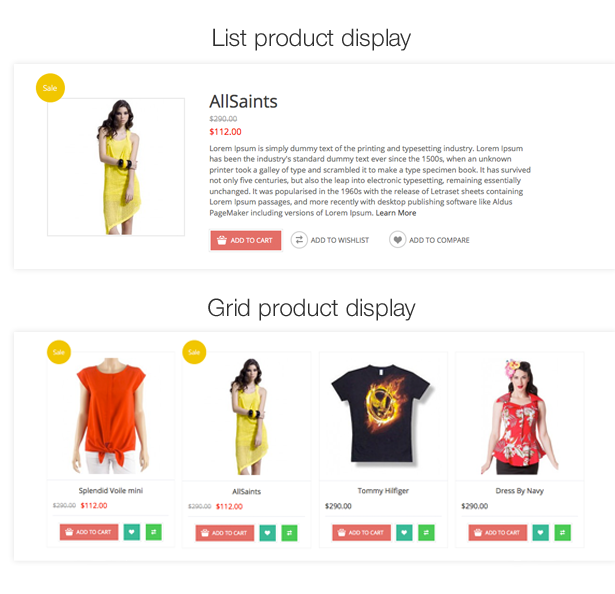Viewport: 615px width, 594px height.
Task: Click the green heart icon under AllSaints grid item
Action: 267,533
